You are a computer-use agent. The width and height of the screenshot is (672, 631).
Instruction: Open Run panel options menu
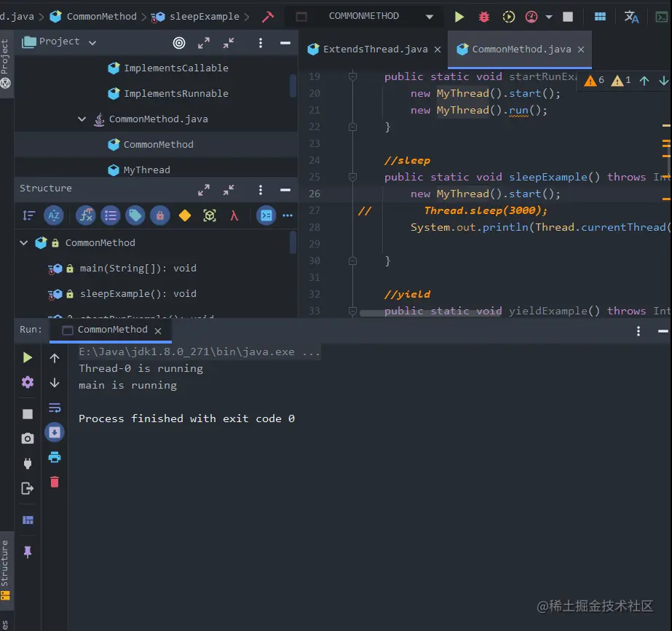click(x=639, y=331)
